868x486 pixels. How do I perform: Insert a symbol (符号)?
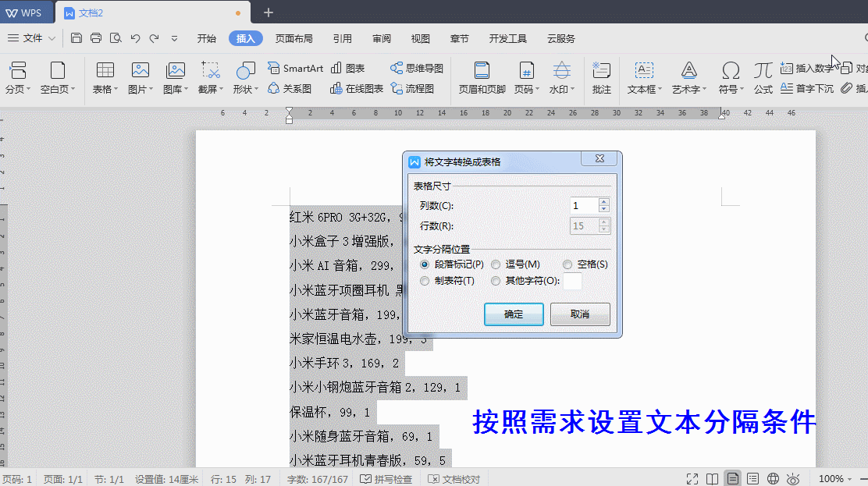point(731,78)
